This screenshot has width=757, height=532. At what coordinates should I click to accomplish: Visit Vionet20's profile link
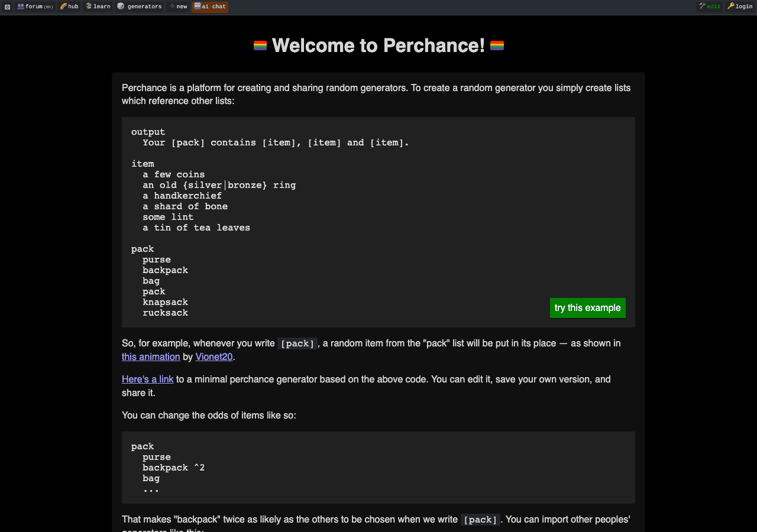point(213,357)
